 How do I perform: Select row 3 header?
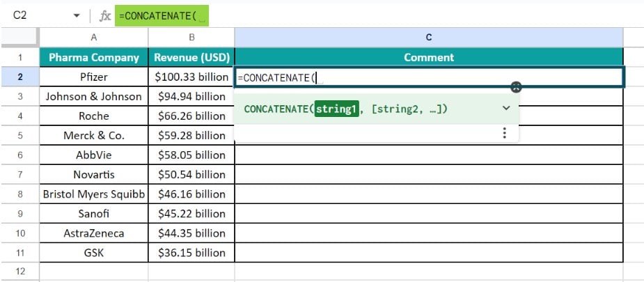(20, 97)
